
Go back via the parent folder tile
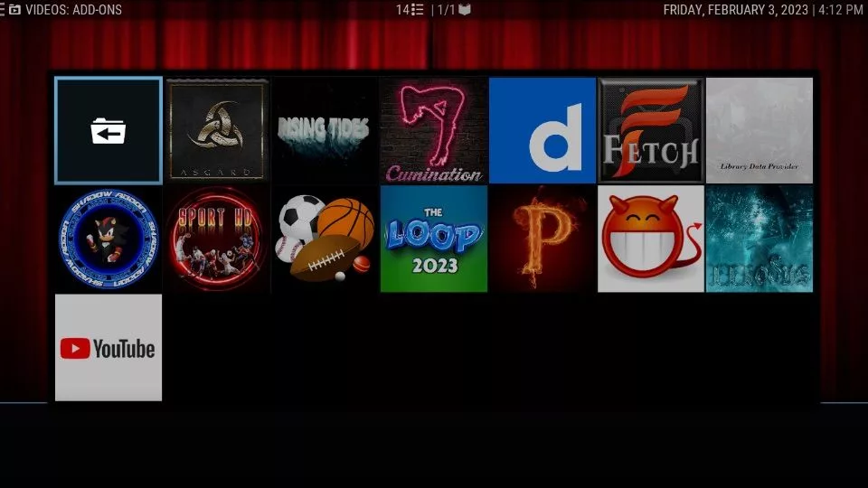click(108, 130)
